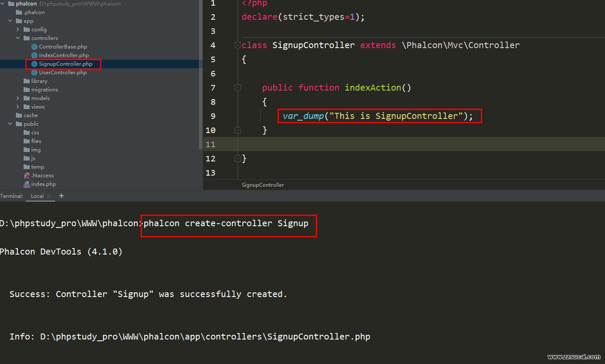Click the temp folder icon

27,167
